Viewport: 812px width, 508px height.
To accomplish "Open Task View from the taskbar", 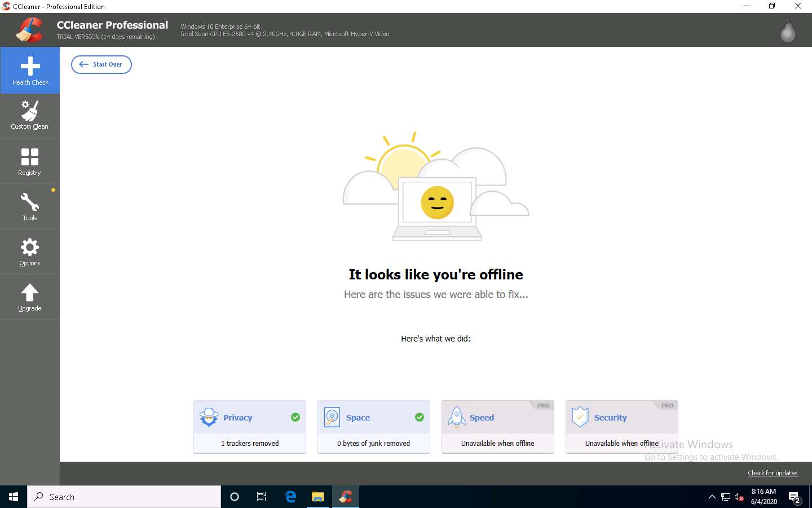I will 262,497.
